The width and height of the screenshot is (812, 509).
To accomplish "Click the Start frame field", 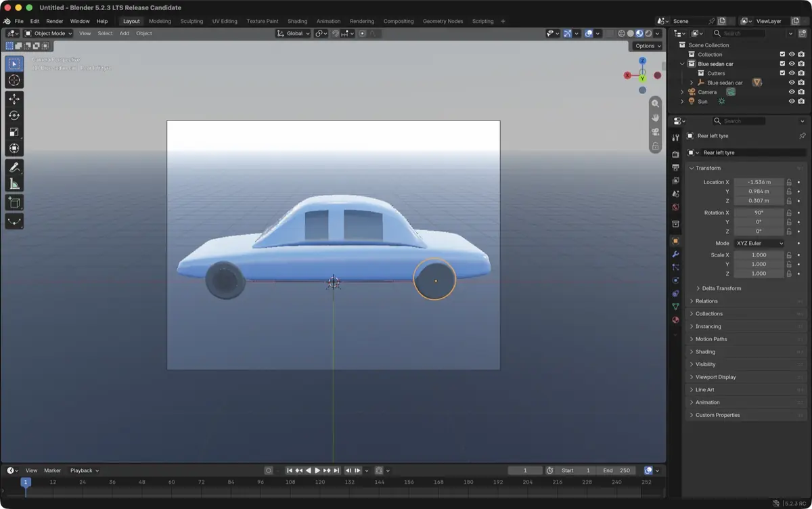I will pos(577,470).
